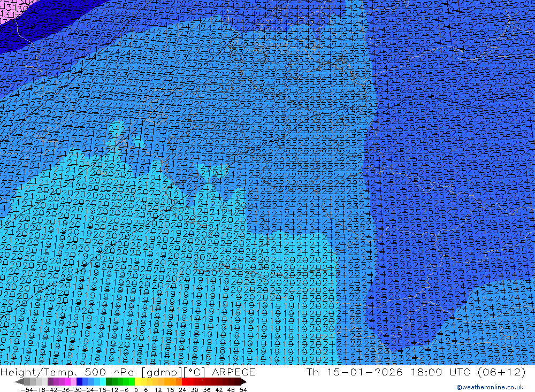Select the dark purple swatch above -42

coord(50,382)
